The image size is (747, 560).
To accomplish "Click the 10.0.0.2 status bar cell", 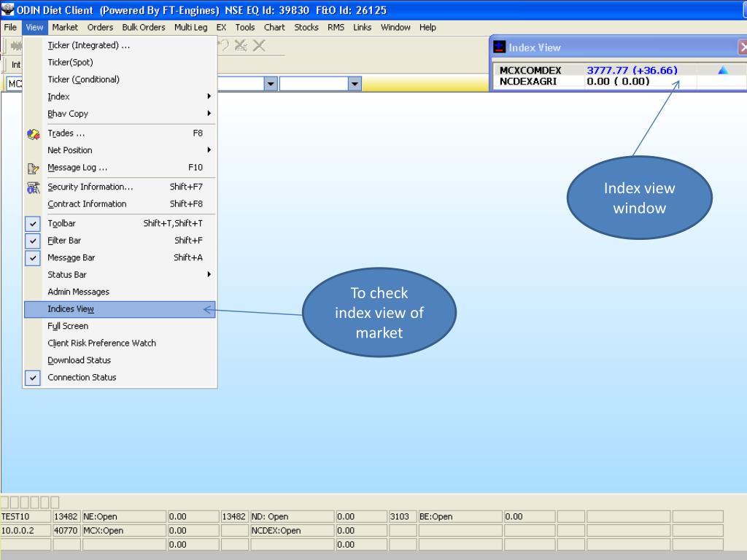I will pyautogui.click(x=26, y=531).
